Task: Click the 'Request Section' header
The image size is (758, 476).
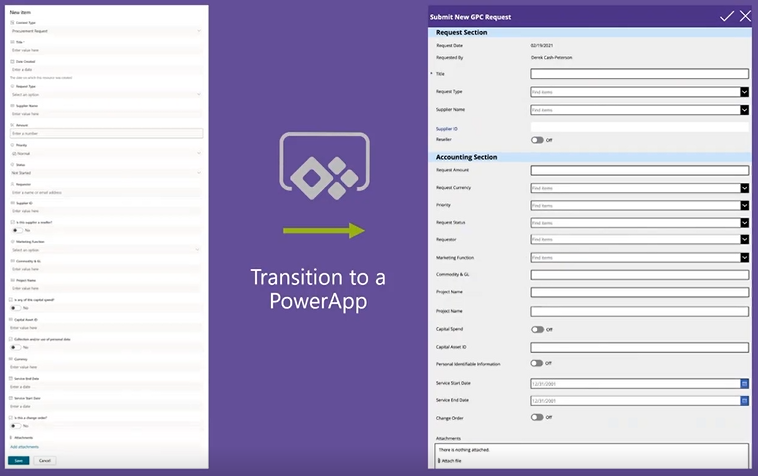Action: (x=461, y=32)
